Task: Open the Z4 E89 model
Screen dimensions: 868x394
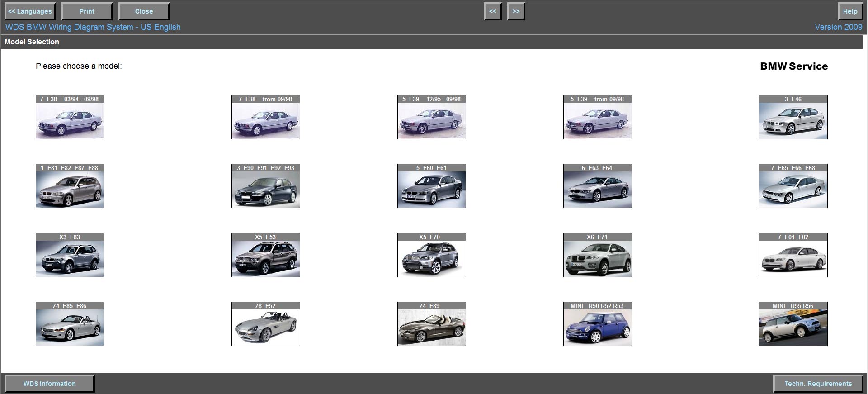Action: (432, 324)
